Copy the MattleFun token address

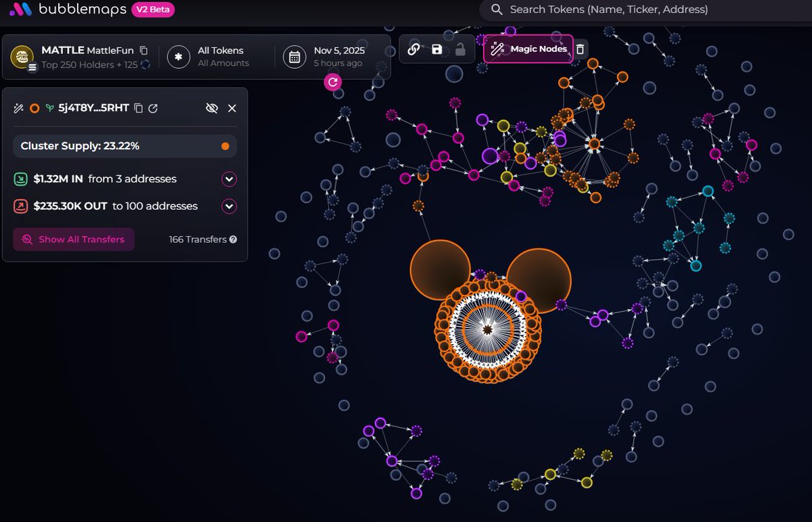(x=143, y=50)
